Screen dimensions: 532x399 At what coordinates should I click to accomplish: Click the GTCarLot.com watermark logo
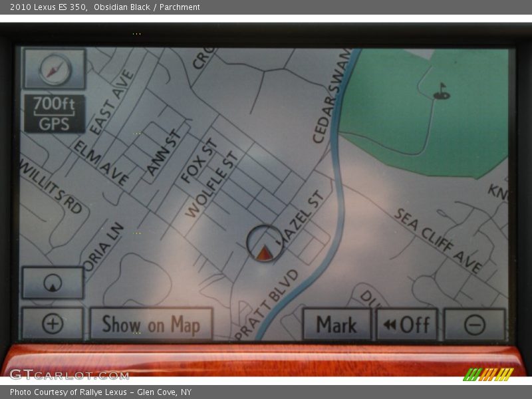pos(69,374)
